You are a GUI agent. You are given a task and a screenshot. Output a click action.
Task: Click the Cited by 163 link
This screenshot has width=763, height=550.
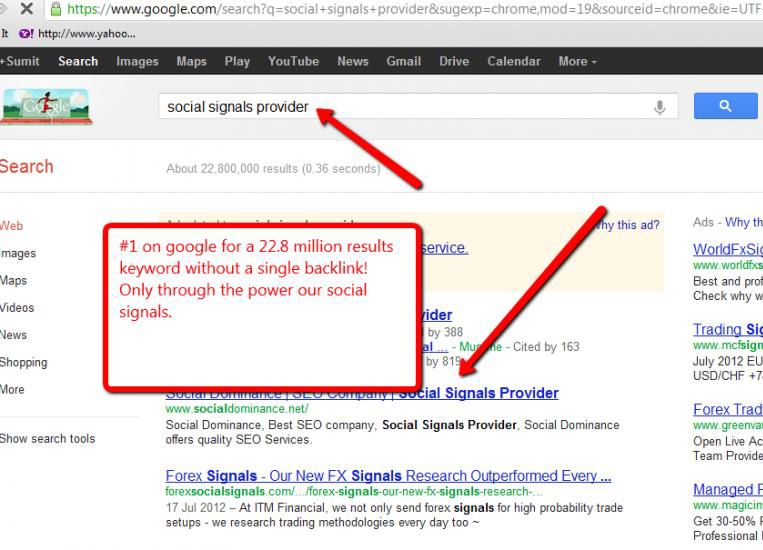(546, 347)
